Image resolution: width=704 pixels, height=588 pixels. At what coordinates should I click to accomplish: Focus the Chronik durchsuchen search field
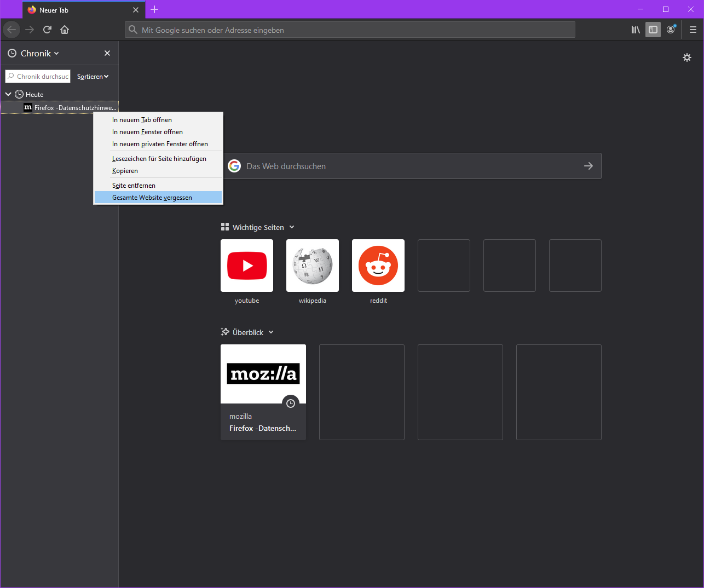[38, 76]
